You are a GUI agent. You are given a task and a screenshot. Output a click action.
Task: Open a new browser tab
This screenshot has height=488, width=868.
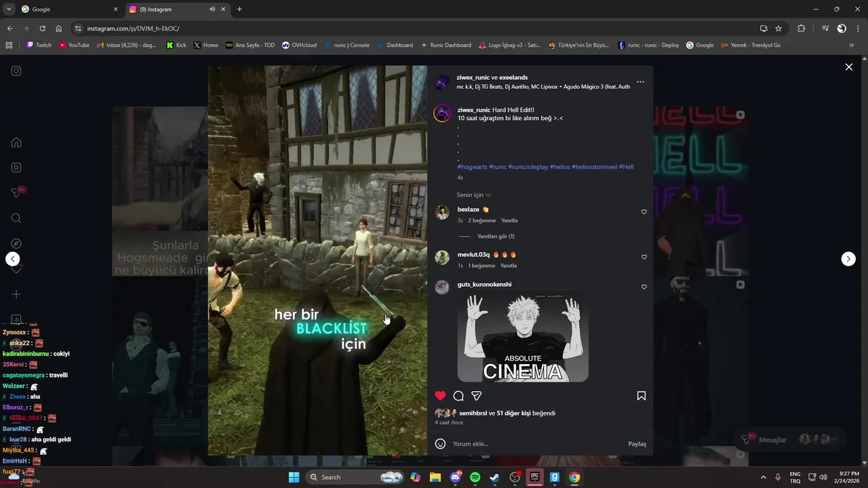(x=239, y=9)
